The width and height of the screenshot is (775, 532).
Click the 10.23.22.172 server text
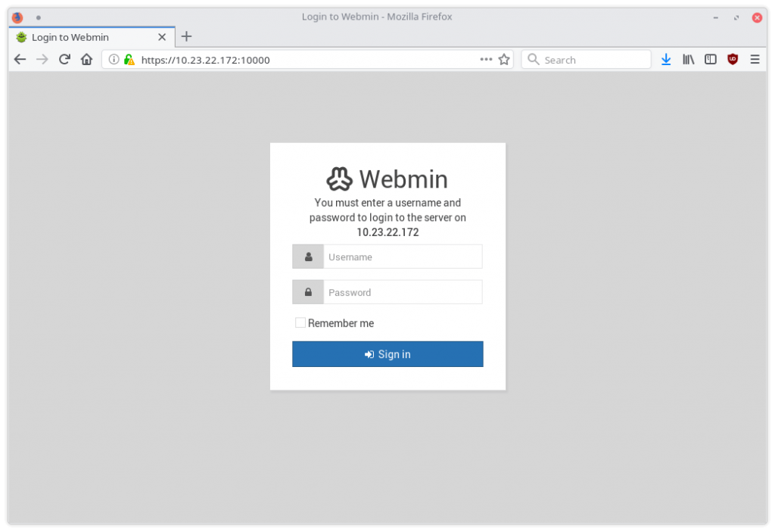tap(387, 232)
